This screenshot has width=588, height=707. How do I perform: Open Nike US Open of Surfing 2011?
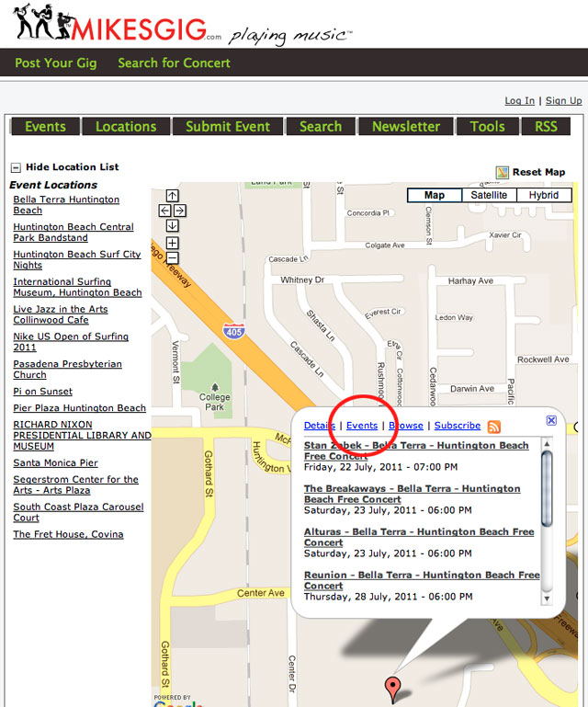71,342
